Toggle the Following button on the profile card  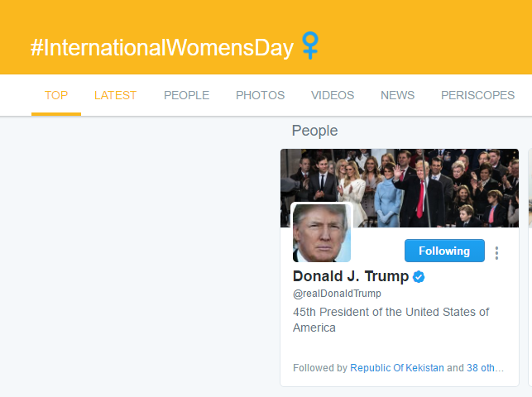(444, 251)
